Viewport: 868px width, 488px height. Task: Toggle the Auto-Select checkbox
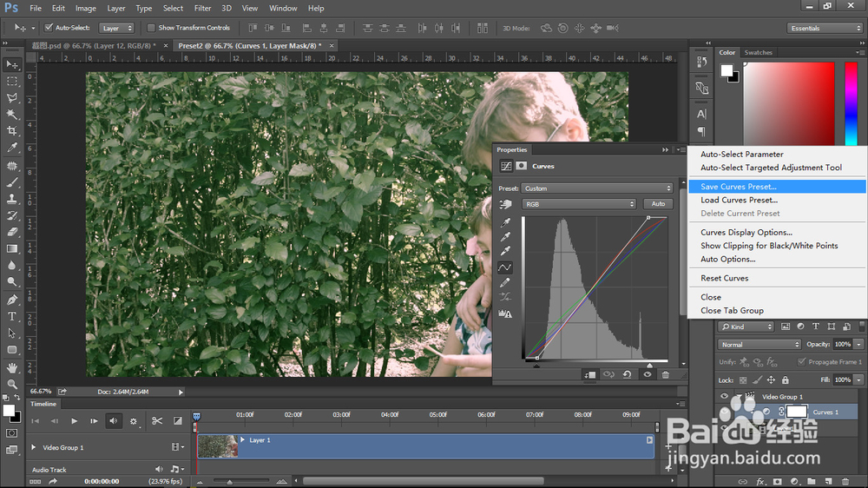point(49,28)
